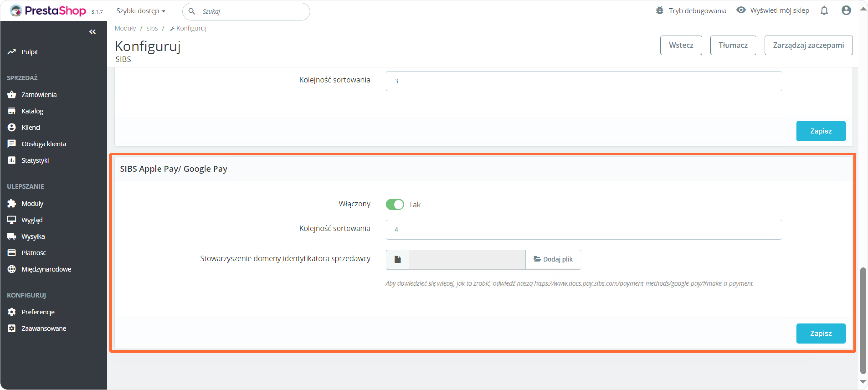
Task: Click the Dodaj plik button
Action: coord(553,259)
